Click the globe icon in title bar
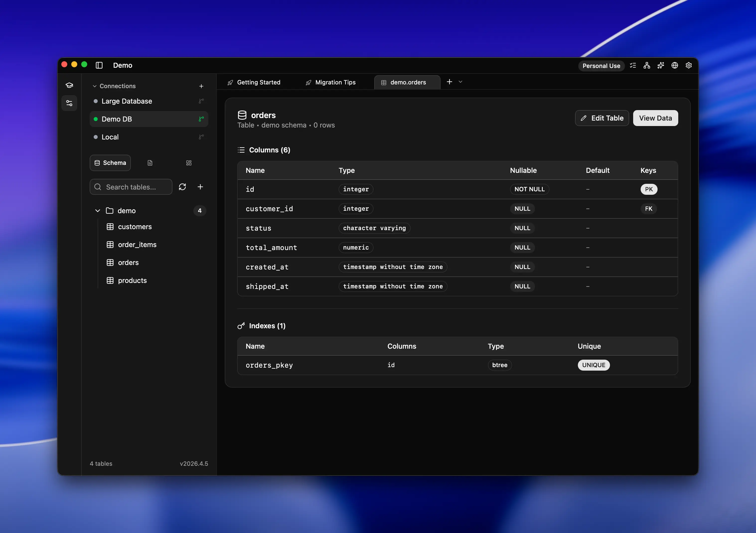 click(675, 66)
